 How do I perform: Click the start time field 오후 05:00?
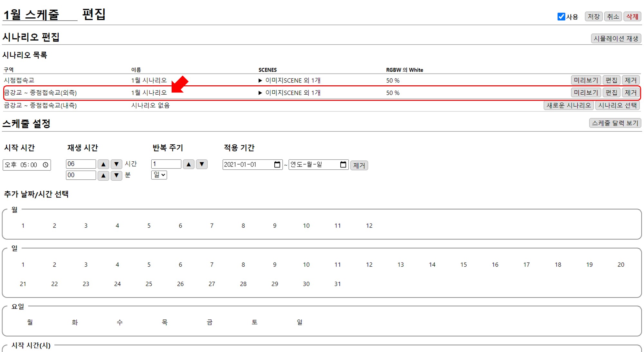point(27,165)
